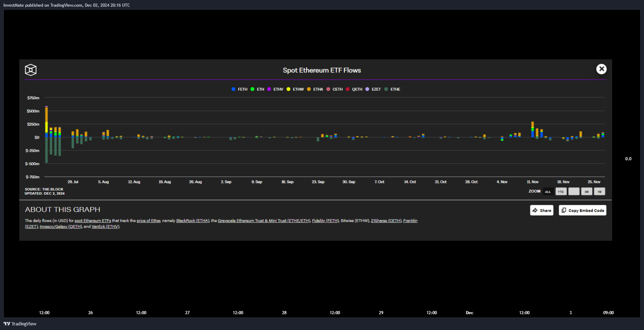Toggle the CETH series in the legend
The image size is (644, 330).
pyautogui.click(x=334, y=89)
